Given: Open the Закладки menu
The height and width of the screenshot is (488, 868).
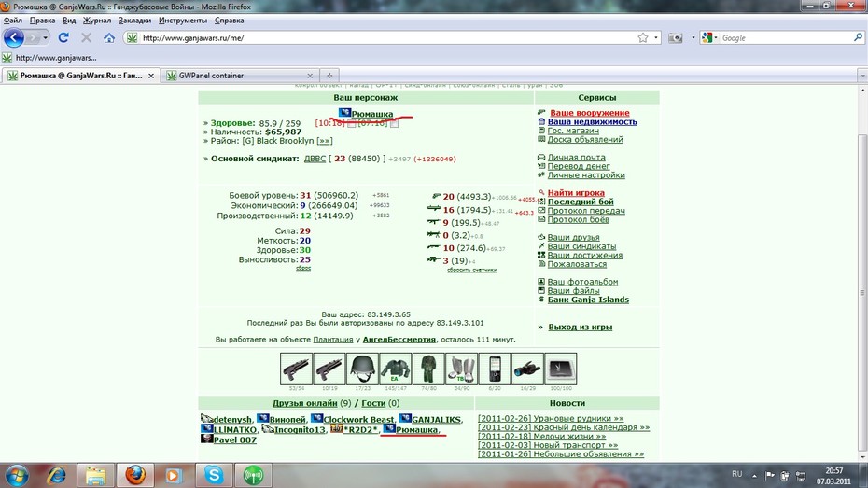Looking at the screenshot, I should (134, 21).
